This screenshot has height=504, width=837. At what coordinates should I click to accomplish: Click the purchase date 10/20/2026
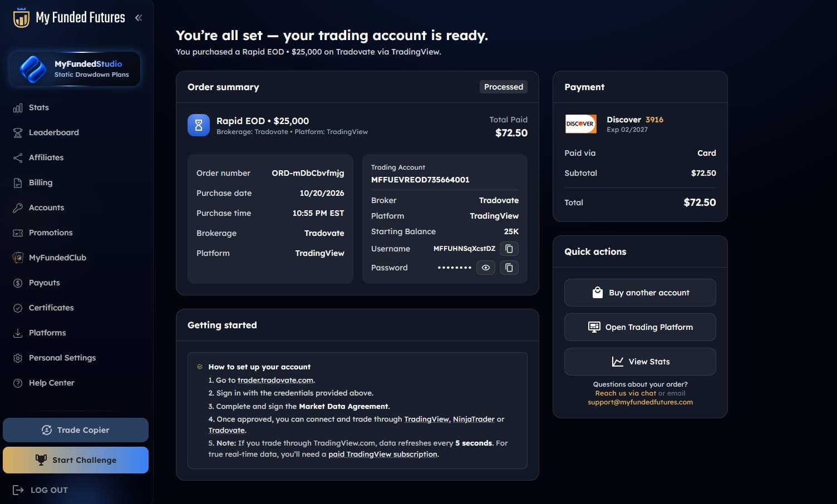322,193
